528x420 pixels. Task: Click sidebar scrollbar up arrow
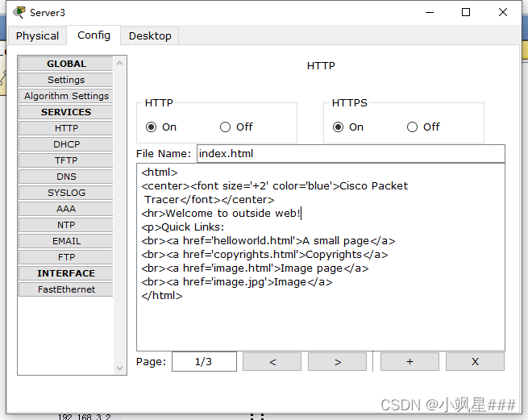tap(119, 63)
